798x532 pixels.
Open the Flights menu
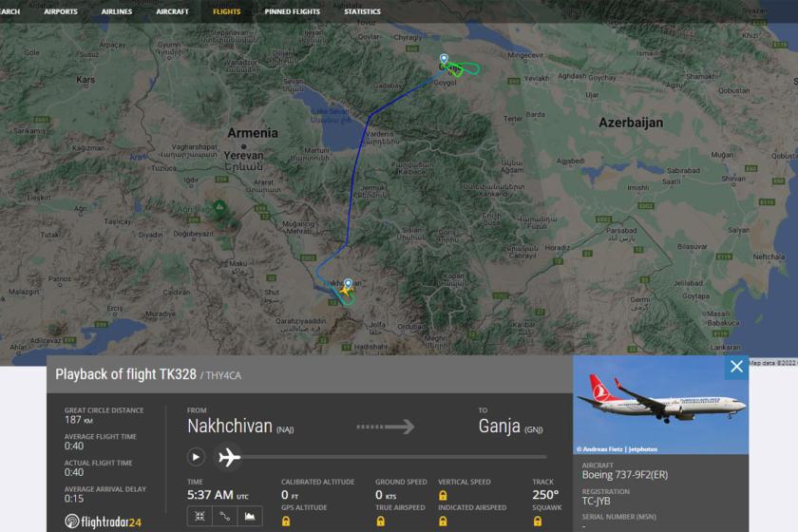226,11
